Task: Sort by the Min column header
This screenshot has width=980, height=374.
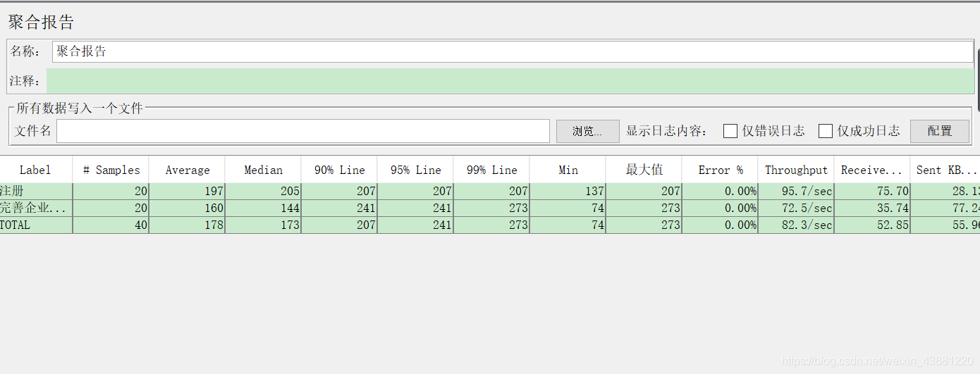Action: 568,170
